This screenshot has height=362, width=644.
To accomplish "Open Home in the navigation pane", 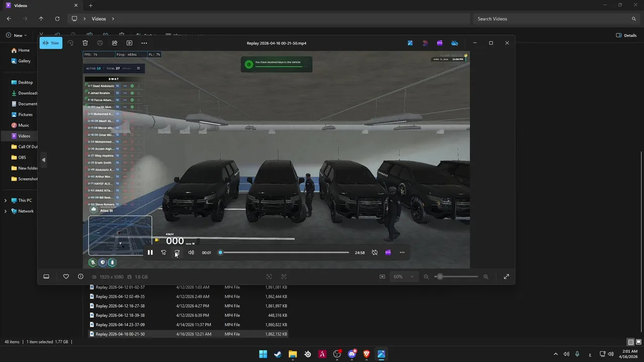I will coord(24,50).
